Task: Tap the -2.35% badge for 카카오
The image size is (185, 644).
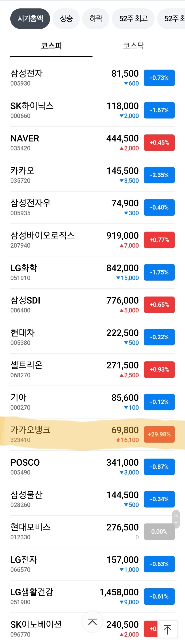Action: 159,175
